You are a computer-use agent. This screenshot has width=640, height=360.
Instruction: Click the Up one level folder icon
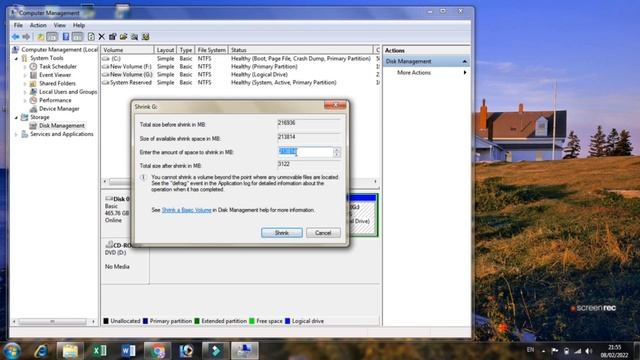click(x=40, y=37)
